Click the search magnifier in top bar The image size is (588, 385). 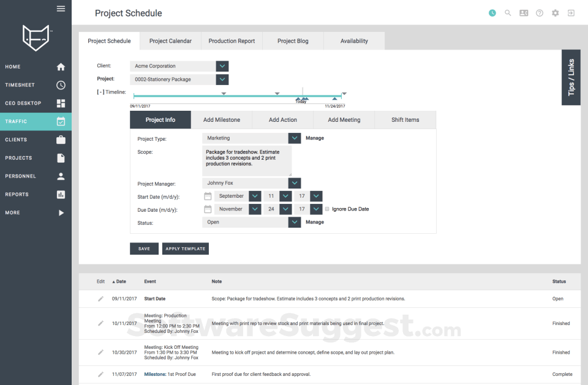(x=508, y=12)
